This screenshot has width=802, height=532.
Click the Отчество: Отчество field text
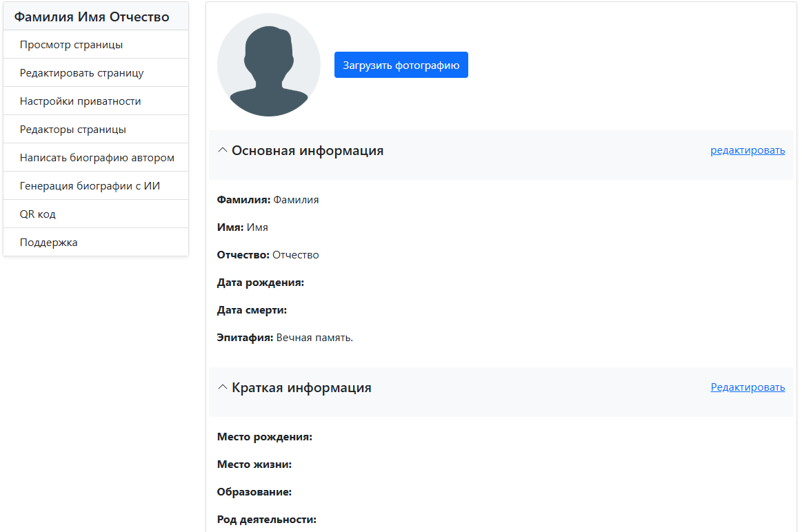pyautogui.click(x=268, y=255)
